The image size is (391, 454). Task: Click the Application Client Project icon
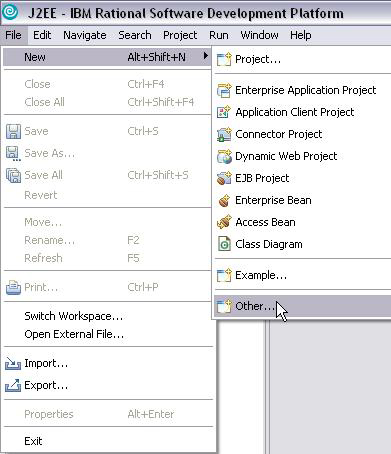tap(224, 112)
